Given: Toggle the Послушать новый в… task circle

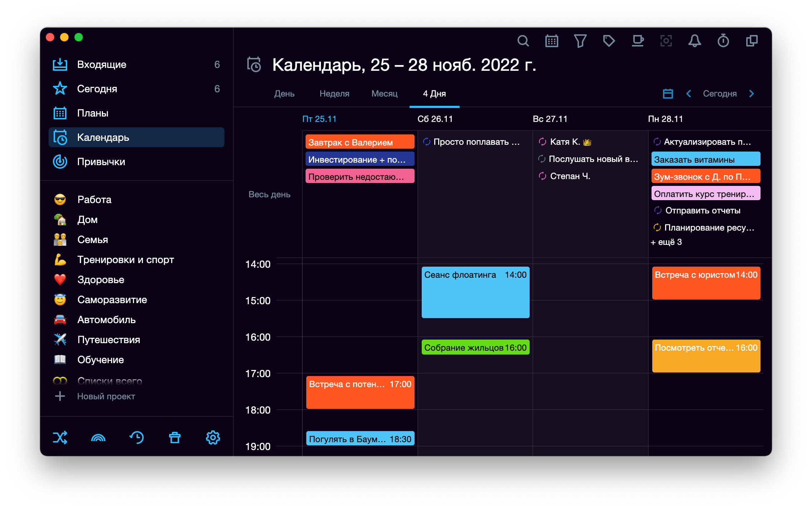Looking at the screenshot, I should pos(542,158).
